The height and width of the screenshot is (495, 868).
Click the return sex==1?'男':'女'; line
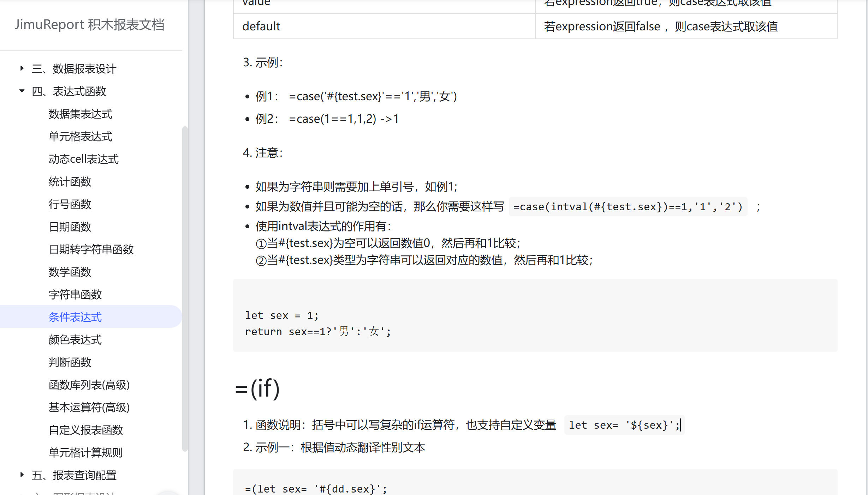pyautogui.click(x=318, y=331)
